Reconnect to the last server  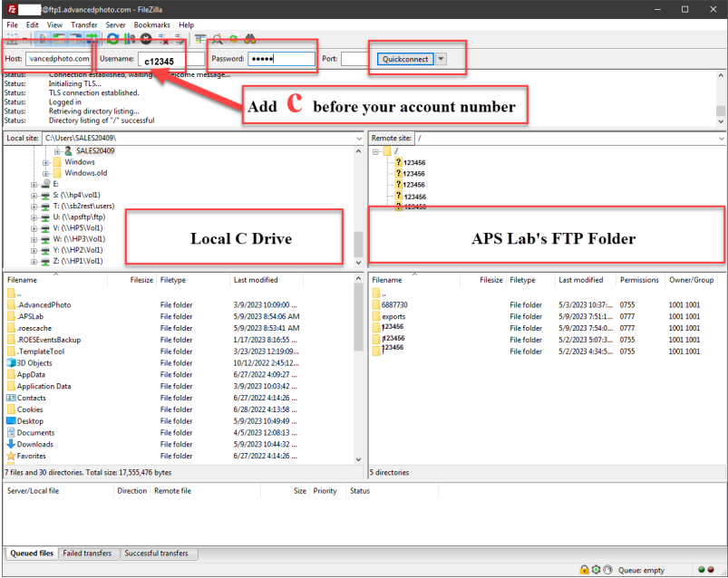(179, 39)
